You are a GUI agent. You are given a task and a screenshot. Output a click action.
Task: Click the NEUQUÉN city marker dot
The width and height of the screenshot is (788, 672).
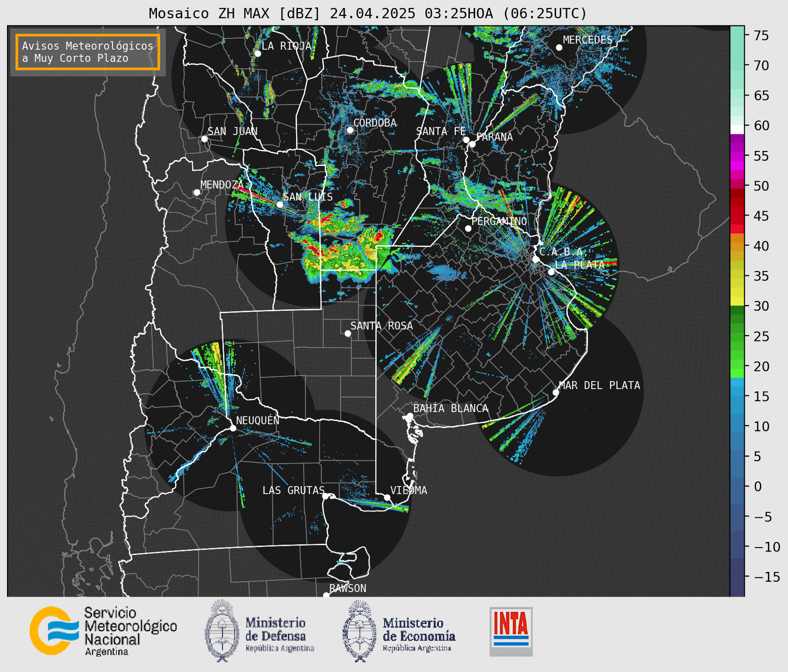(233, 428)
